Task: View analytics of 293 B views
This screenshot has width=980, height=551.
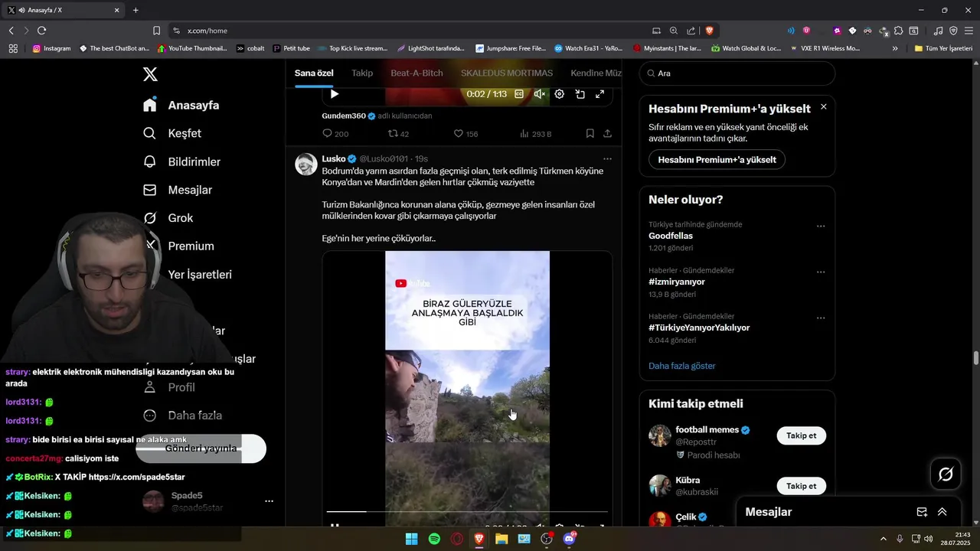Action: point(535,133)
